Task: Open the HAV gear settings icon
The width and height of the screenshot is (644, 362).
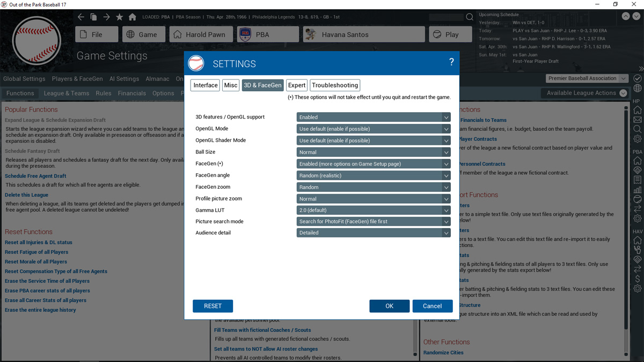Action: pyautogui.click(x=638, y=289)
